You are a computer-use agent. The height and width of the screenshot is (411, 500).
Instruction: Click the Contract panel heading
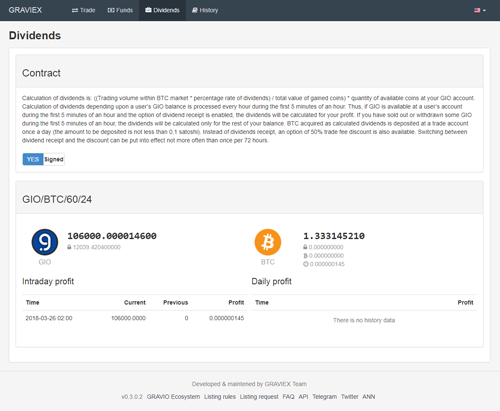pos(41,73)
